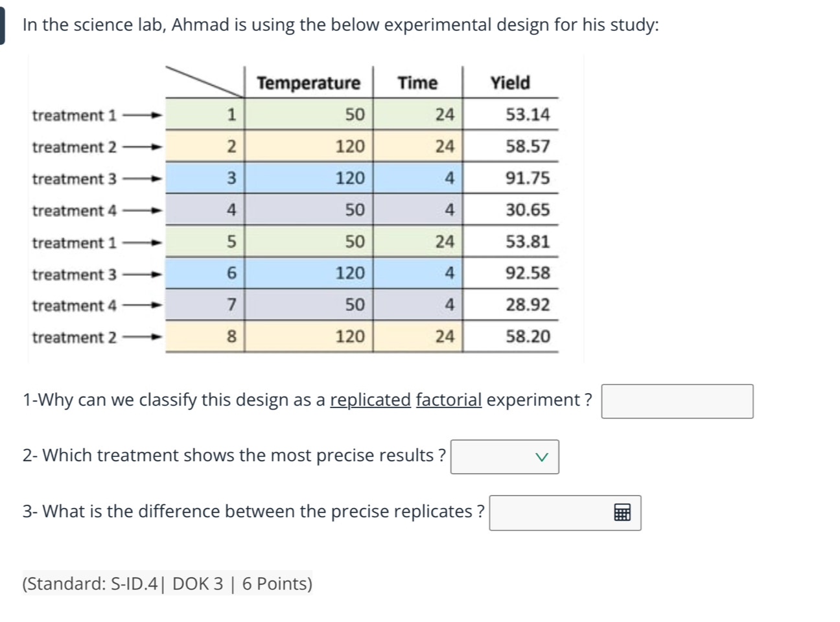Click the calculator icon in question 3 field
840x622 pixels.
(622, 513)
